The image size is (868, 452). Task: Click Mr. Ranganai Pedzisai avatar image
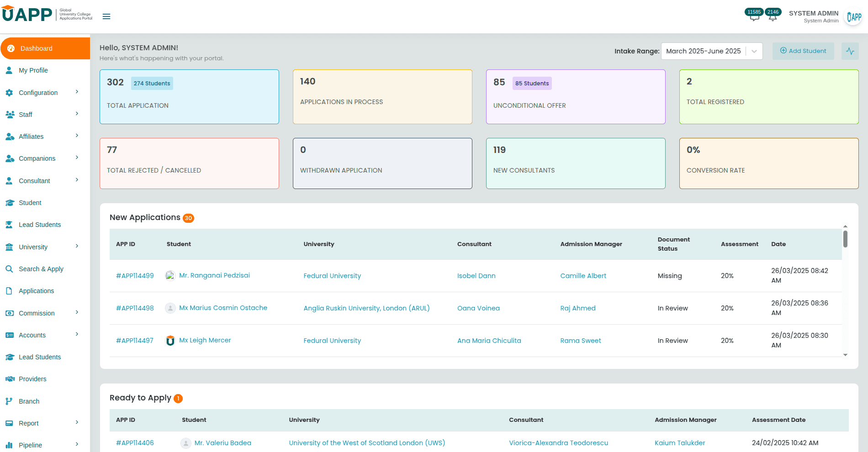170,276
